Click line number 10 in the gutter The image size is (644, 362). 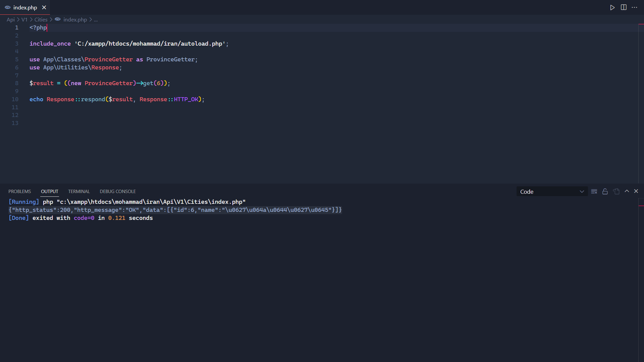pos(15,99)
